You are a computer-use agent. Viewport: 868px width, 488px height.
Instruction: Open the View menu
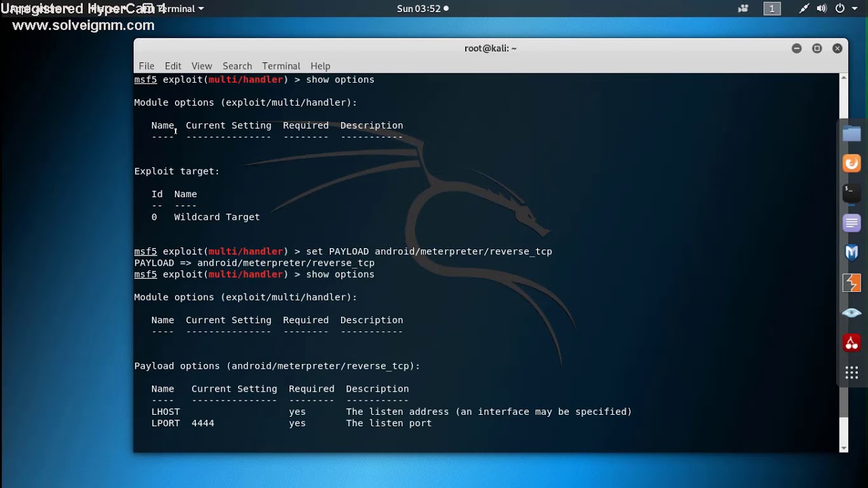coord(201,66)
